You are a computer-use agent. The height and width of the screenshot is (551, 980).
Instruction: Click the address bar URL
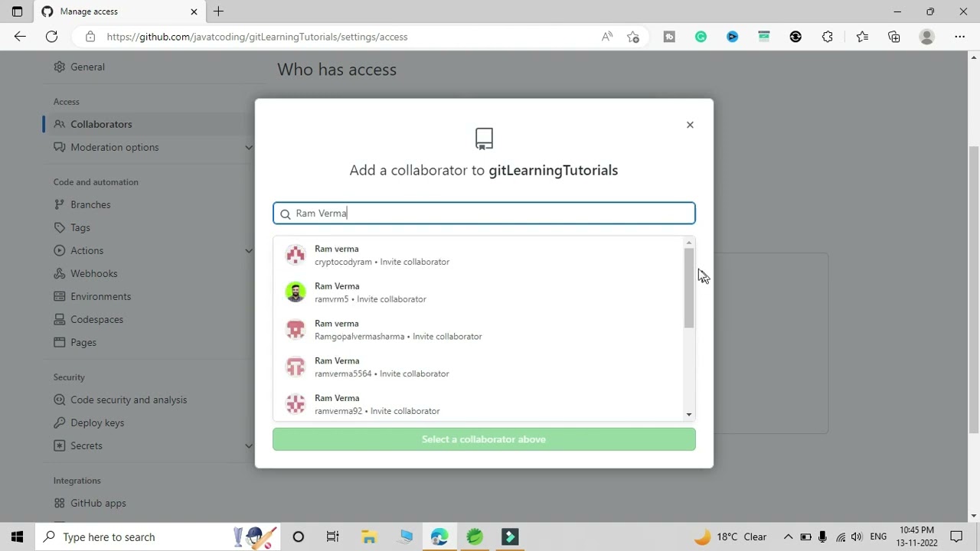257,37
